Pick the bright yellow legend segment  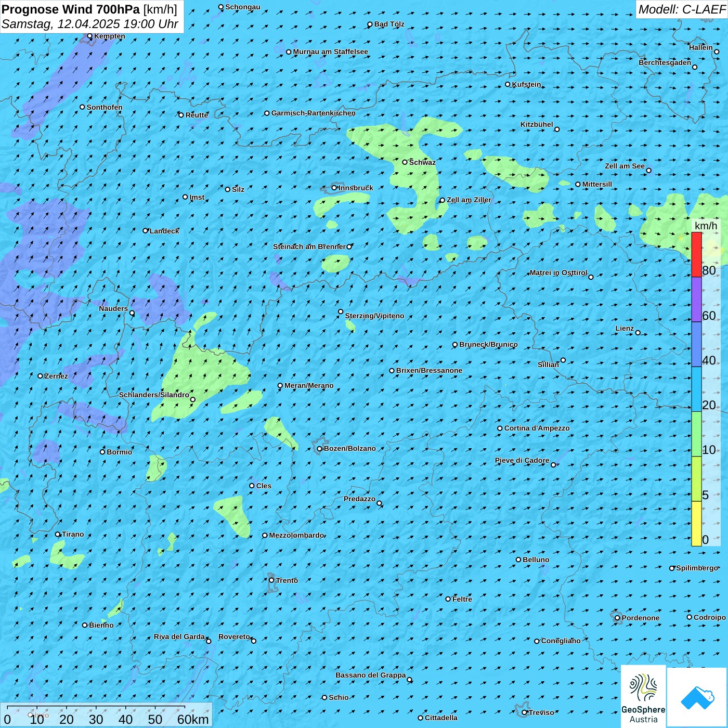tap(696, 524)
